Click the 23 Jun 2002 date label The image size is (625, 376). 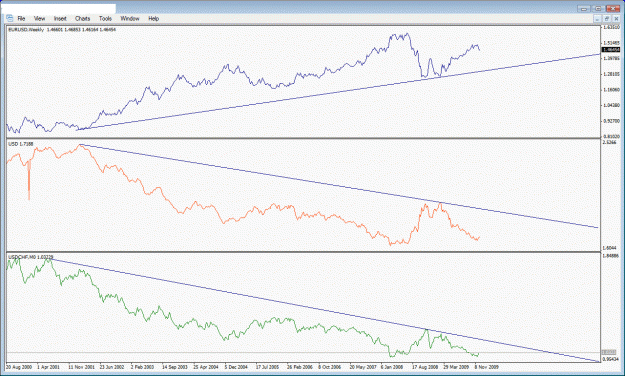click(112, 367)
